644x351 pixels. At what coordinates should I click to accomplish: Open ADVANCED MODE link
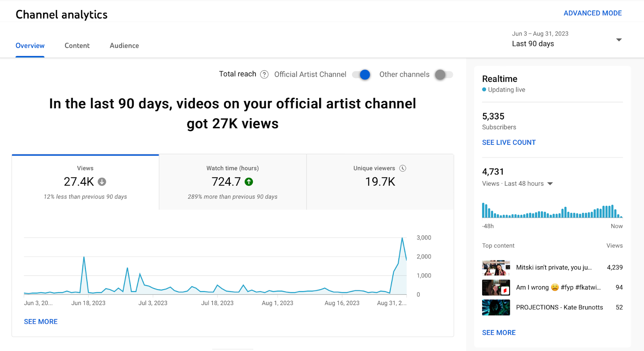pyautogui.click(x=592, y=13)
